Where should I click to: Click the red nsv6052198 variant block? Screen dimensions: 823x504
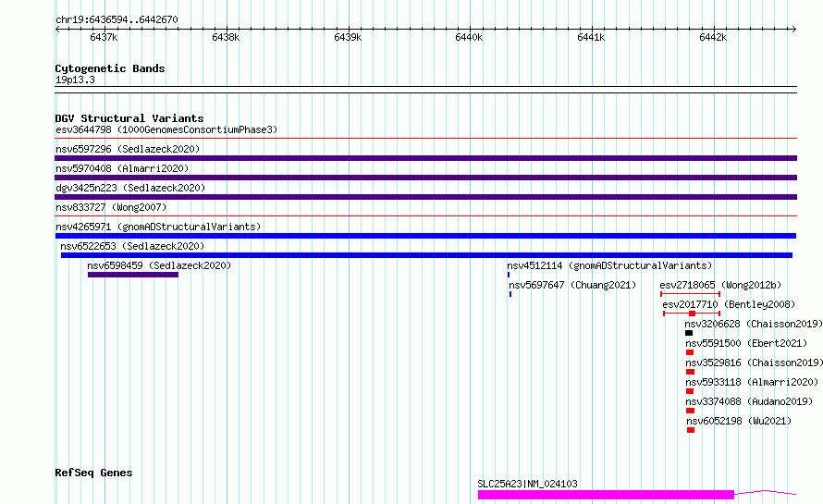point(691,430)
